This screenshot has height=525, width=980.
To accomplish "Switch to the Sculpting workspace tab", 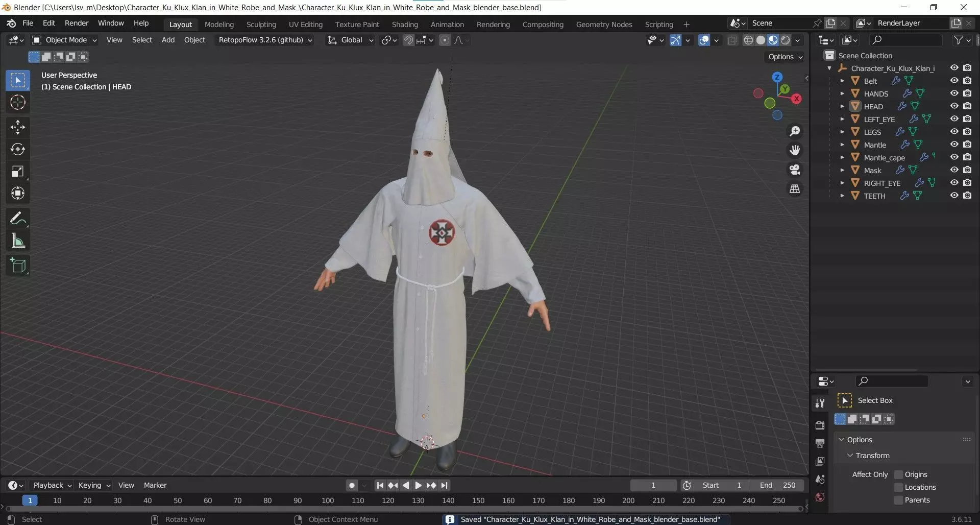I will tap(261, 24).
